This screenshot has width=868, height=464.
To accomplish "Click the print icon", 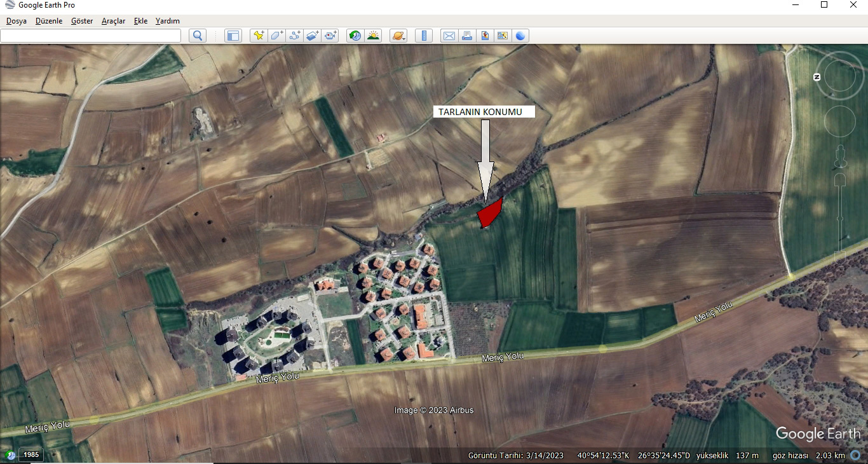I will pos(467,36).
